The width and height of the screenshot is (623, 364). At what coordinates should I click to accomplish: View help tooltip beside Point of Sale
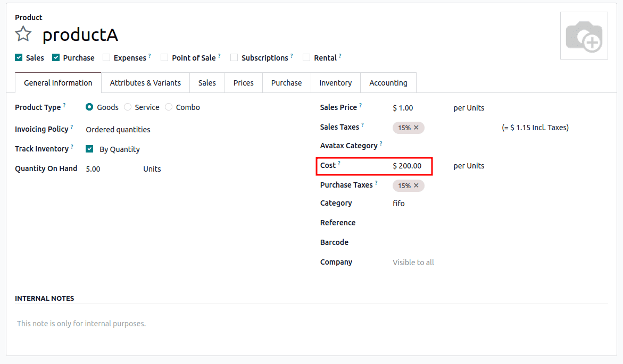click(x=219, y=56)
